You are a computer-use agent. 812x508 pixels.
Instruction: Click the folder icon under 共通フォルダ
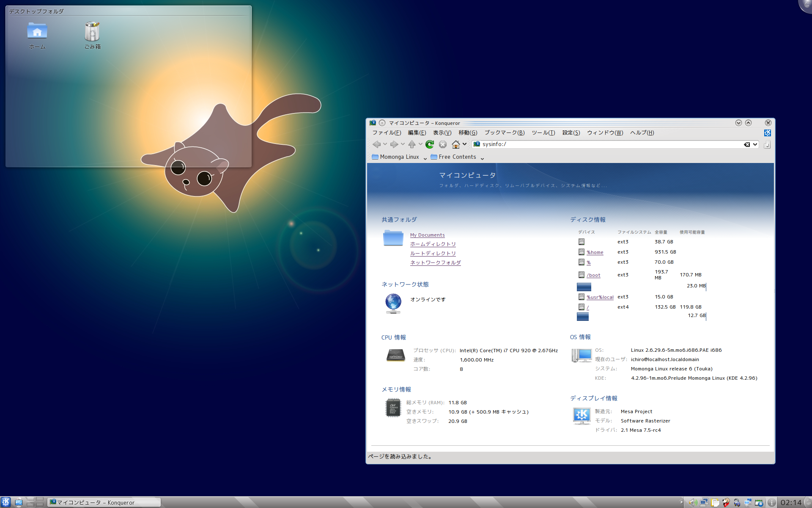[393, 238]
